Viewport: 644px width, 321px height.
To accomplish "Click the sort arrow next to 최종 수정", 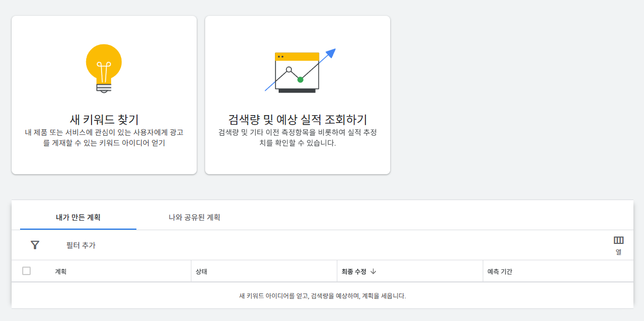I will click(x=373, y=271).
